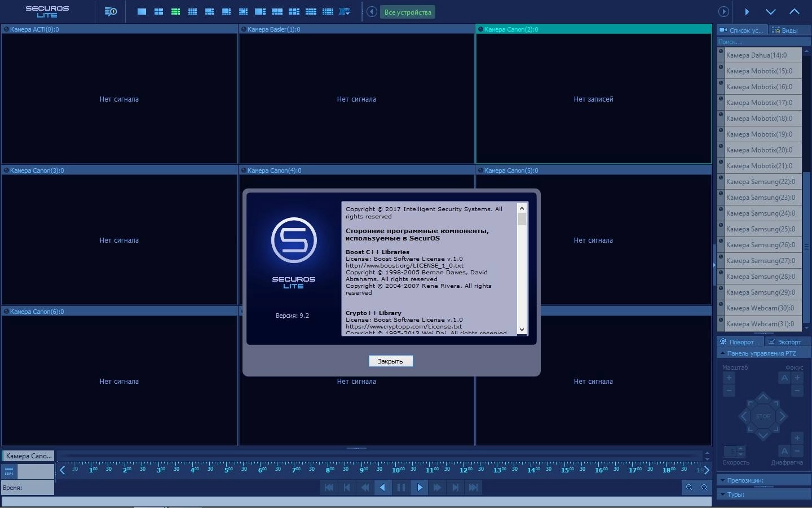The image size is (812, 508).
Task: Open the Поворотные PTZ tab
Action: [x=740, y=341]
